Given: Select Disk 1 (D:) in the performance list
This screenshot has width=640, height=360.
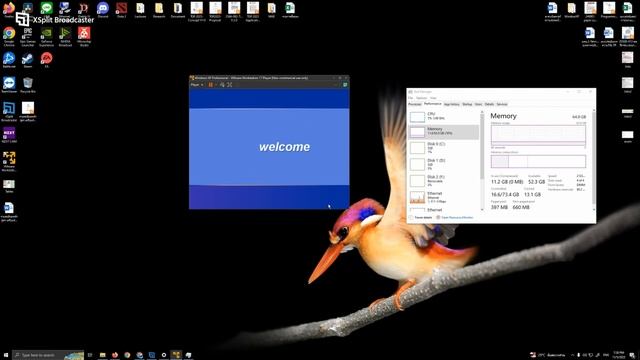Looking at the screenshot, I should [444, 164].
